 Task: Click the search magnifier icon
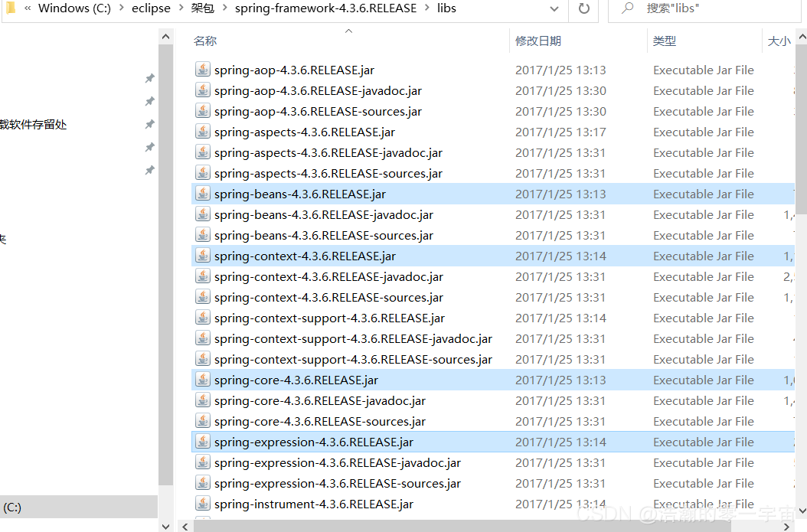[x=627, y=8]
